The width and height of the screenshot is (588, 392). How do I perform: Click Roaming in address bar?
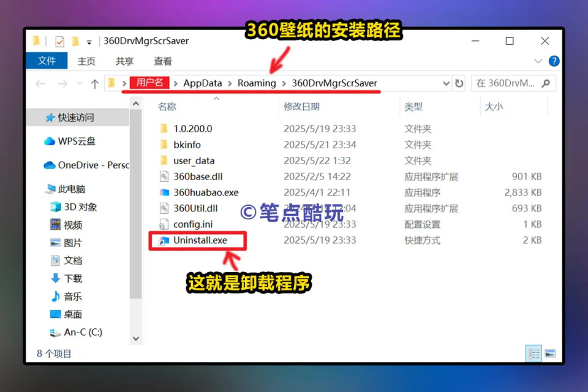coord(257,83)
